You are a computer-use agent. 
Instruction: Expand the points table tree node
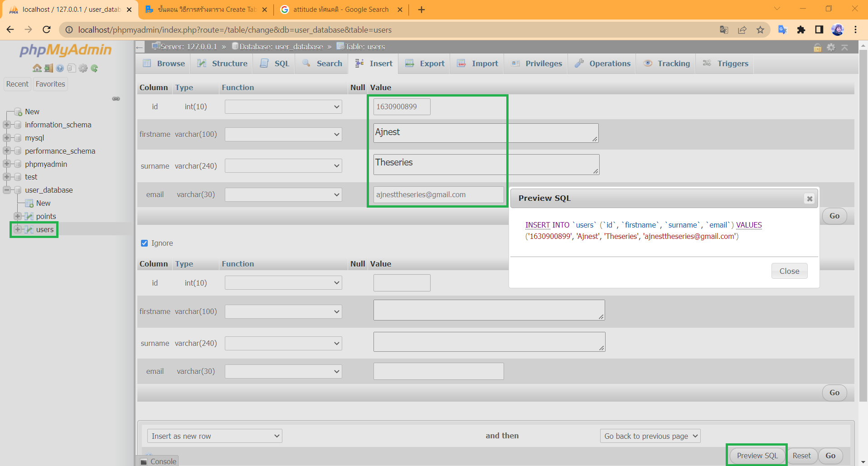[17, 216]
